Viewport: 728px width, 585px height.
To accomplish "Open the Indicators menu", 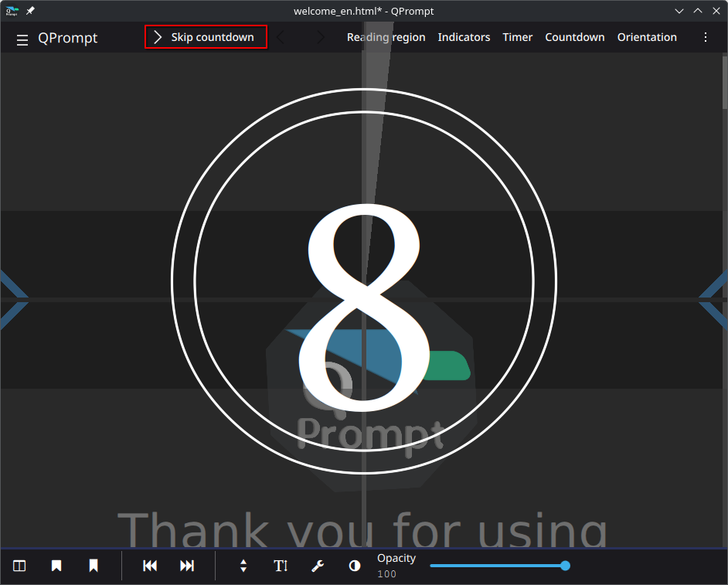I will (x=464, y=37).
